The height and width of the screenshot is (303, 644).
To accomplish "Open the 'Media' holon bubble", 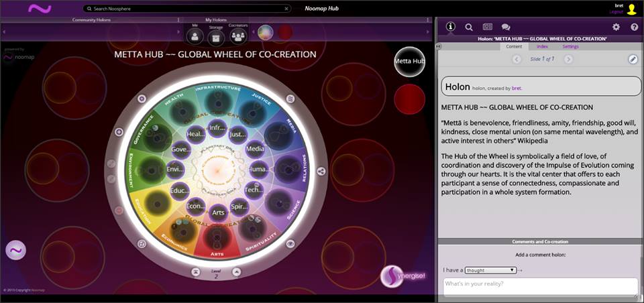I will (255, 149).
